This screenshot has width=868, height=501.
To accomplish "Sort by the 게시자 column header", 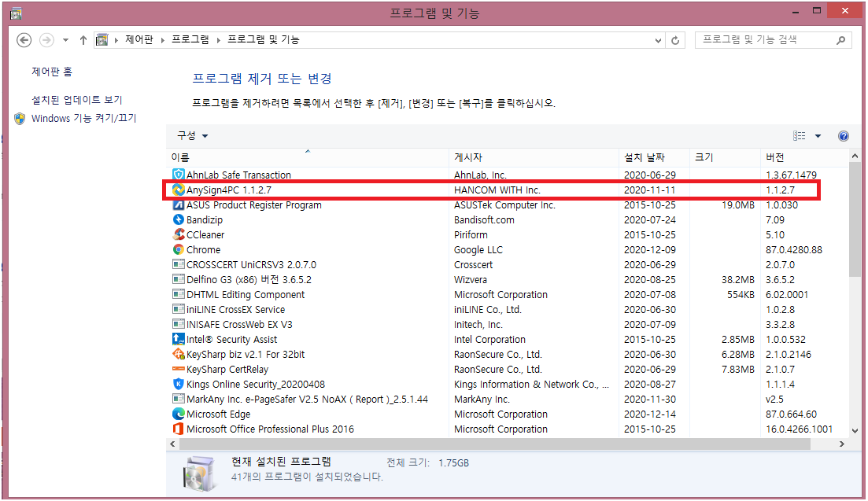I will pyautogui.click(x=534, y=157).
